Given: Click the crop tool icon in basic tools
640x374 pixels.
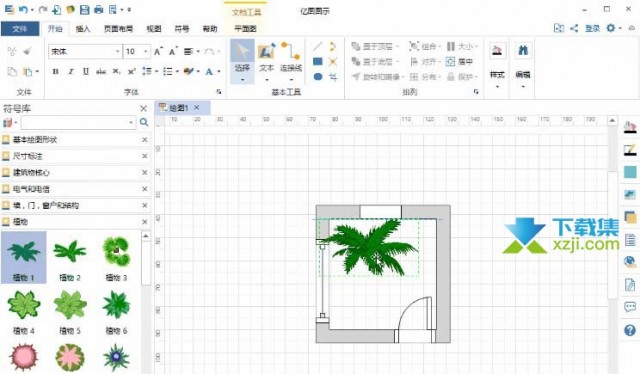Looking at the screenshot, I should click(x=333, y=77).
